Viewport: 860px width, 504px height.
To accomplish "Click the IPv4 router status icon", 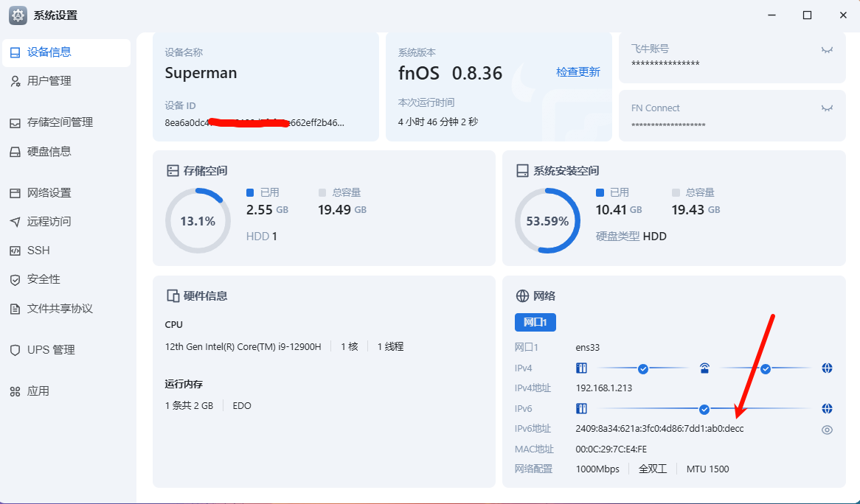I will (704, 368).
